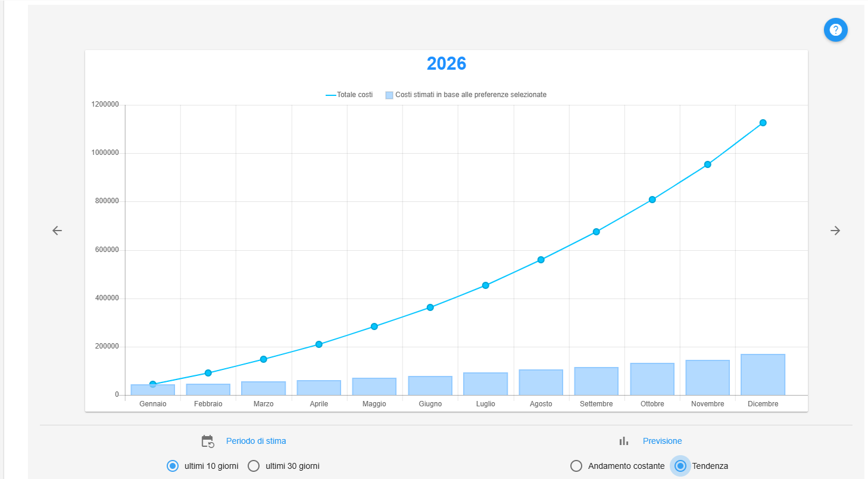868x479 pixels.
Task: Toggle 'Costi stimati' legend entry
Action: pyautogui.click(x=466, y=95)
